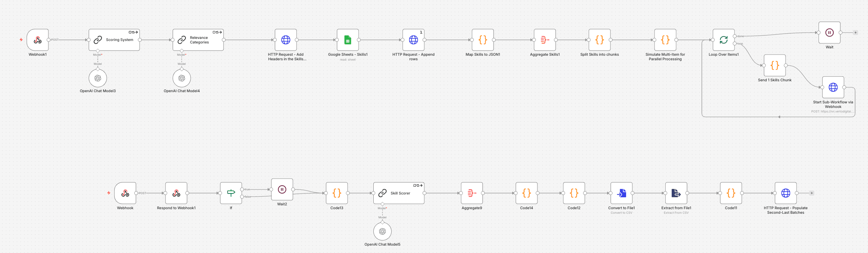Click the If node's true output connector

click(x=242, y=190)
